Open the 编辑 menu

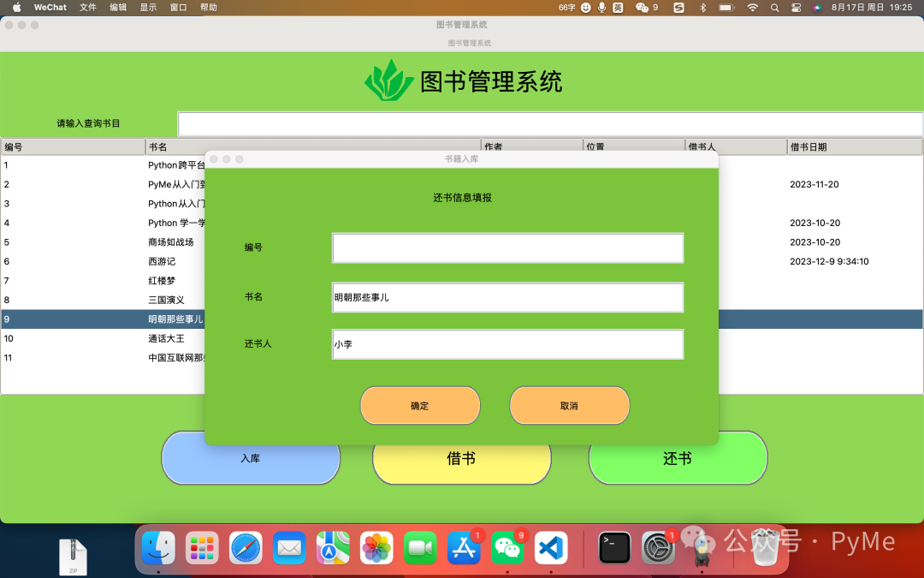[118, 7]
